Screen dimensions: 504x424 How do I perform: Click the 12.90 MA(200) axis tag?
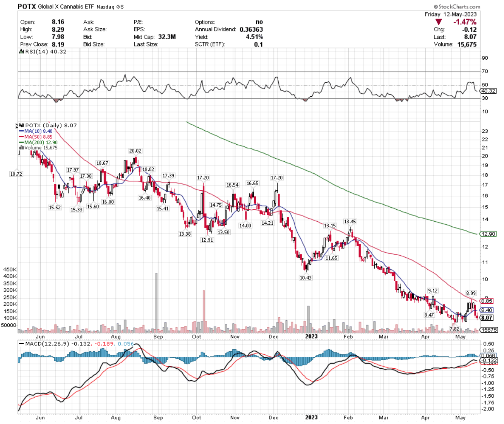coord(488,234)
